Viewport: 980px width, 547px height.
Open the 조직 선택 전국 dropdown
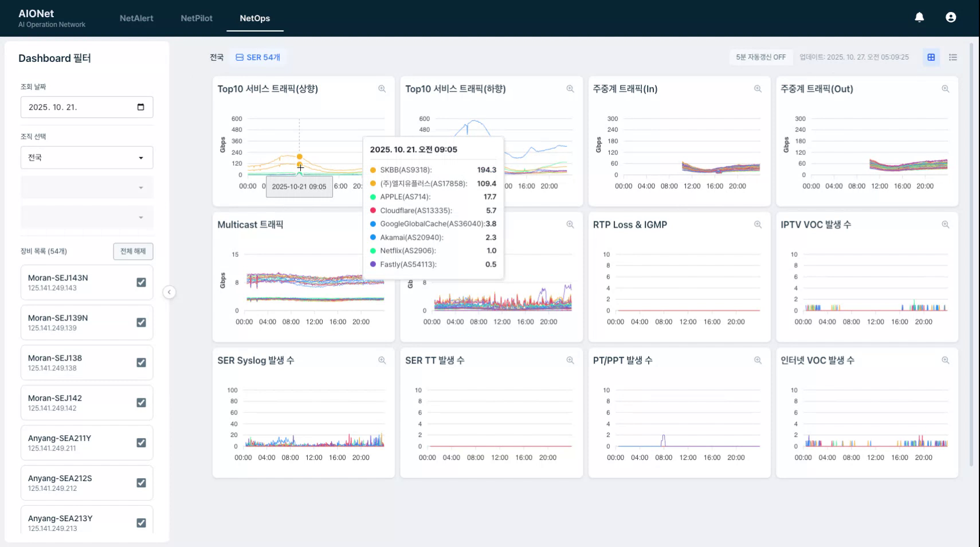(87, 158)
